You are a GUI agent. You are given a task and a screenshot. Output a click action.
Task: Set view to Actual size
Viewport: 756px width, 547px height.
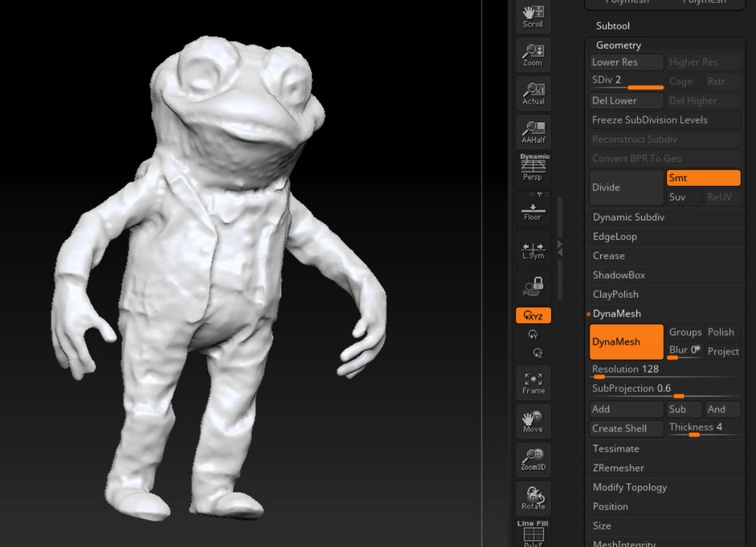(533, 94)
